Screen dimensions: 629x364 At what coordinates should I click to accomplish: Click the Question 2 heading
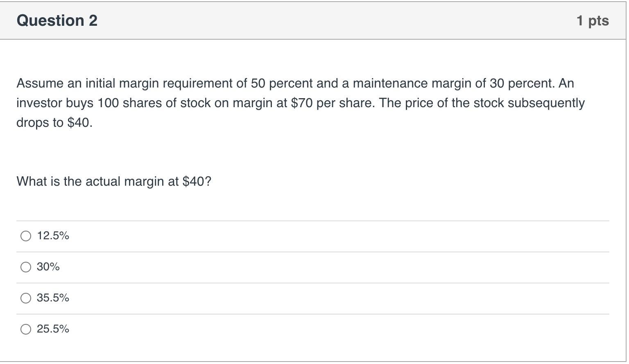[x=57, y=20]
